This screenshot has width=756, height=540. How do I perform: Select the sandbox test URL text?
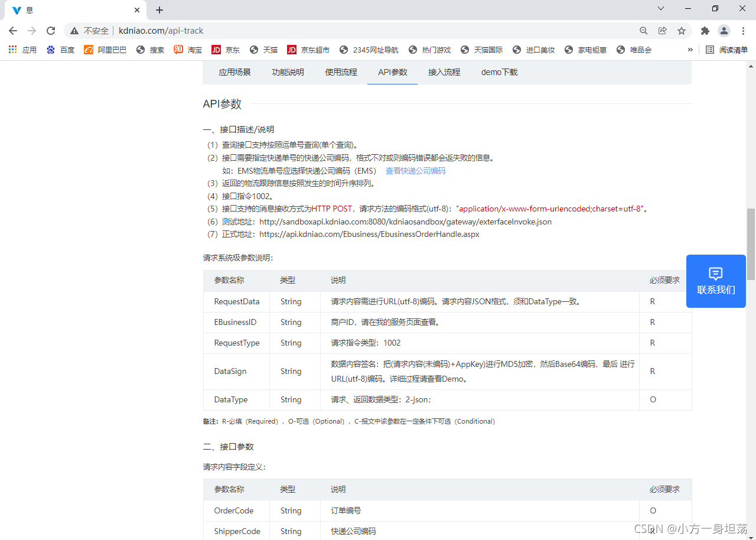click(406, 222)
